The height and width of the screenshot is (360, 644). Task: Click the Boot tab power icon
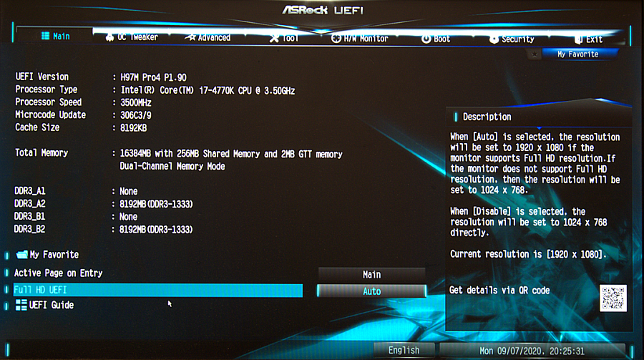(426, 39)
